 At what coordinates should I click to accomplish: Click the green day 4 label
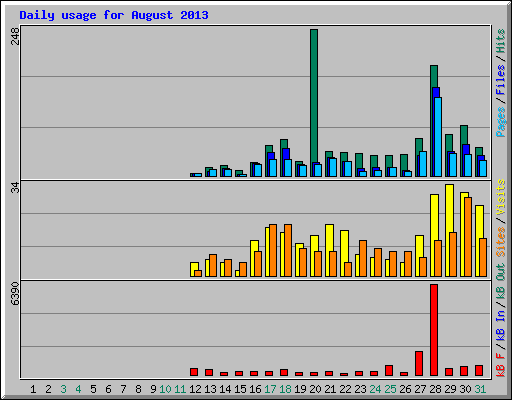coord(78,389)
